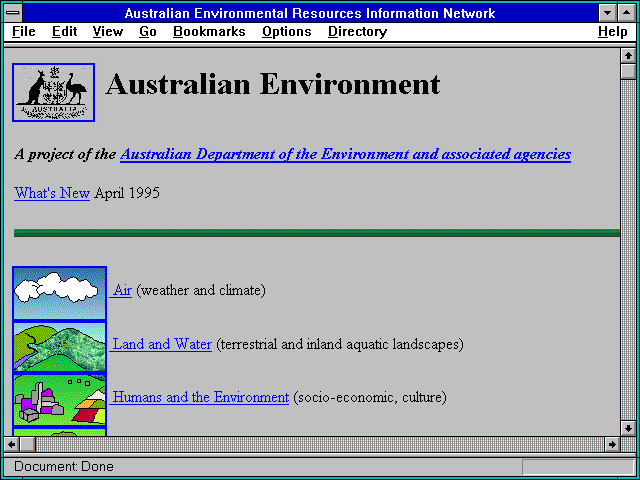Click the Australian coat of arms image

[x=53, y=92]
